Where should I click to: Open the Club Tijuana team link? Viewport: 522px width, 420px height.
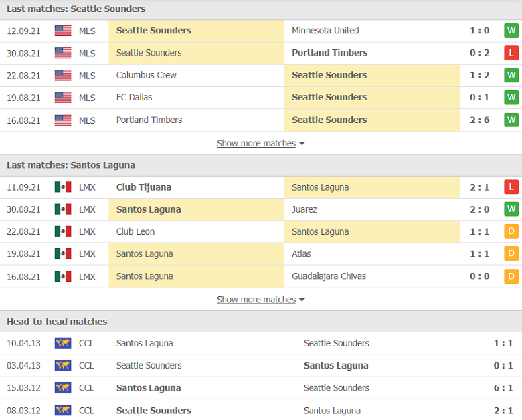click(143, 187)
